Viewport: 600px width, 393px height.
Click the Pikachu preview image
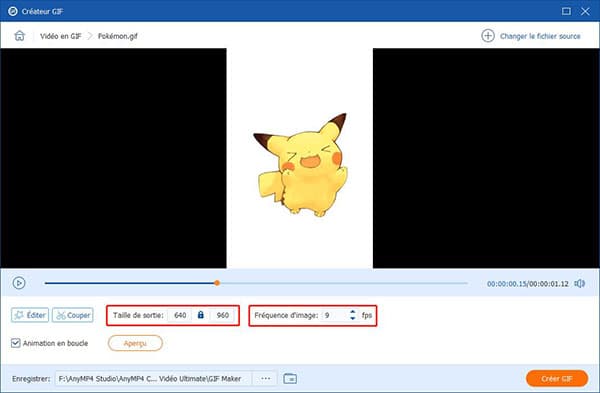click(x=300, y=165)
